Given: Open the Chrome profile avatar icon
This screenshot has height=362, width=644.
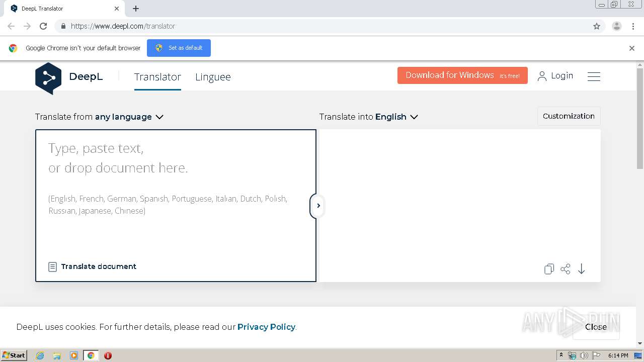Looking at the screenshot, I should pyautogui.click(x=617, y=26).
